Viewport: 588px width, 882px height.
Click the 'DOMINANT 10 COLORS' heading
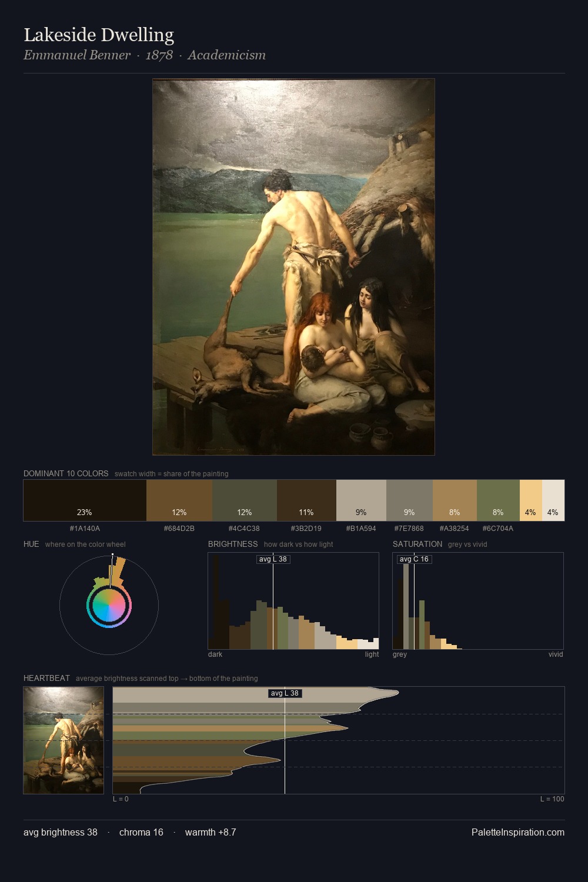(66, 473)
